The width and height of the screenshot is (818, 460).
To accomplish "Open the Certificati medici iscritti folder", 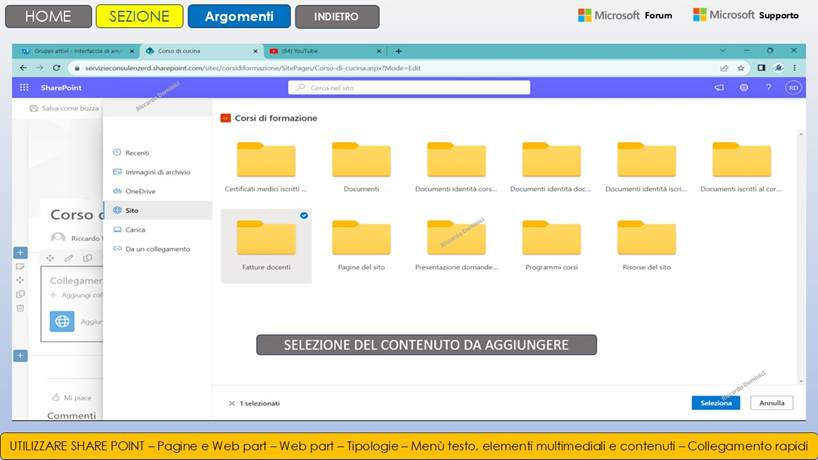I will point(266,167).
